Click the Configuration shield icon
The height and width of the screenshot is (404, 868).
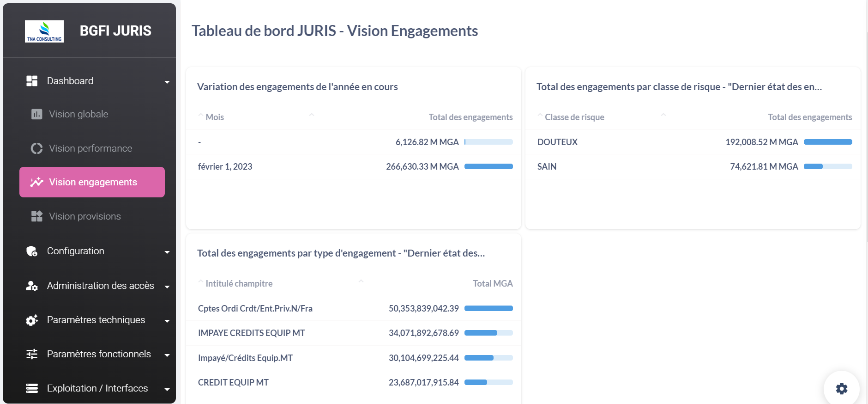coord(32,251)
